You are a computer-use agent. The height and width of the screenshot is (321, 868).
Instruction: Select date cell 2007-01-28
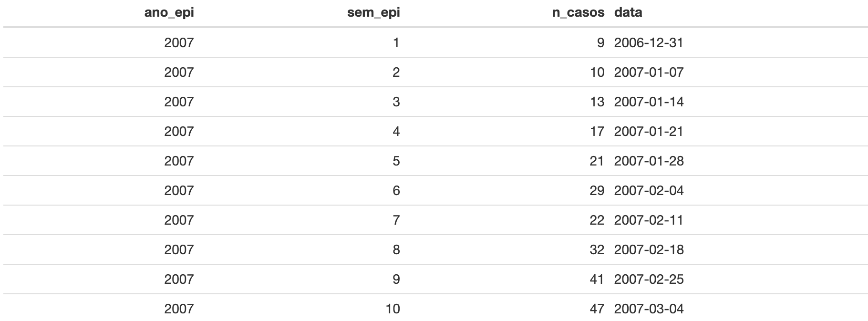pos(649,161)
